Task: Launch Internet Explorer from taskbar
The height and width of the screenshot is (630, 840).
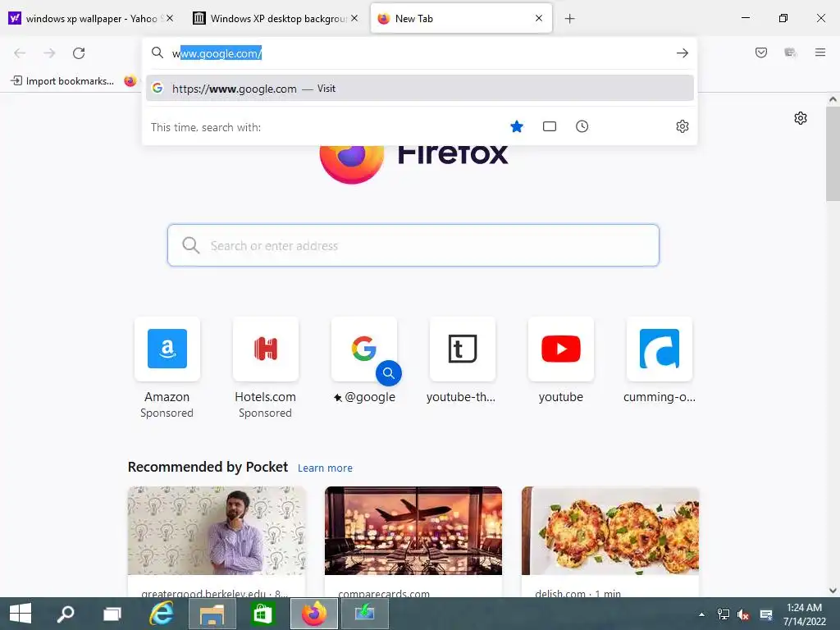Action: 161,614
